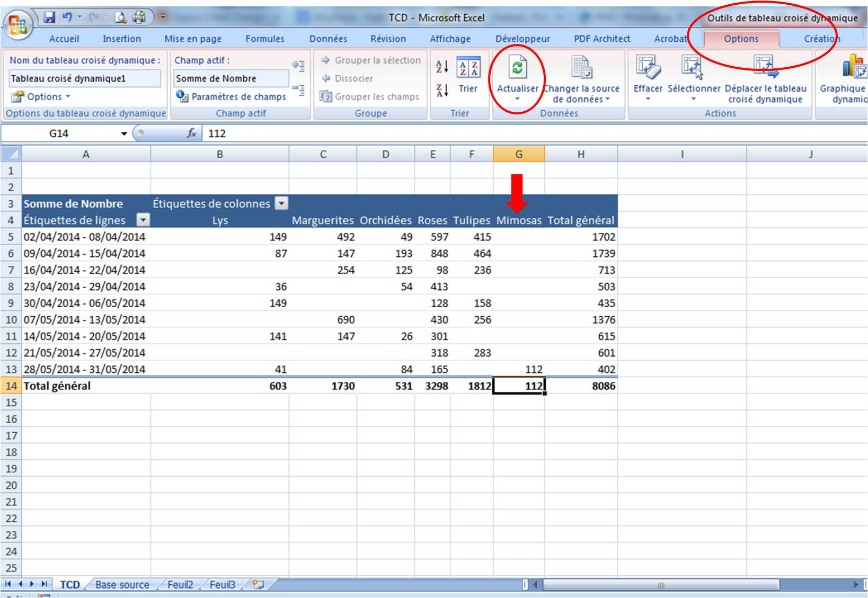This screenshot has height=598, width=868.
Task: Click the next sheet navigation arrow
Action: (32, 584)
